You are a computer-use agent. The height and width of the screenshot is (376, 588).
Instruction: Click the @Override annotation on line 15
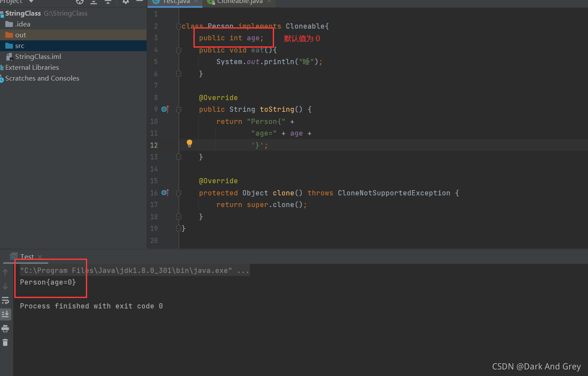[x=219, y=181]
